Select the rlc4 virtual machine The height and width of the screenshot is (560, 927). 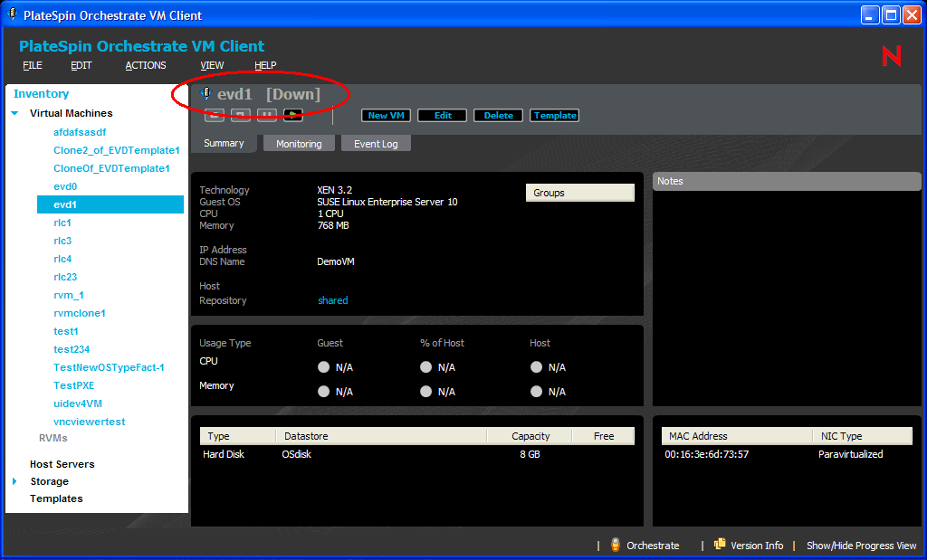click(x=62, y=259)
